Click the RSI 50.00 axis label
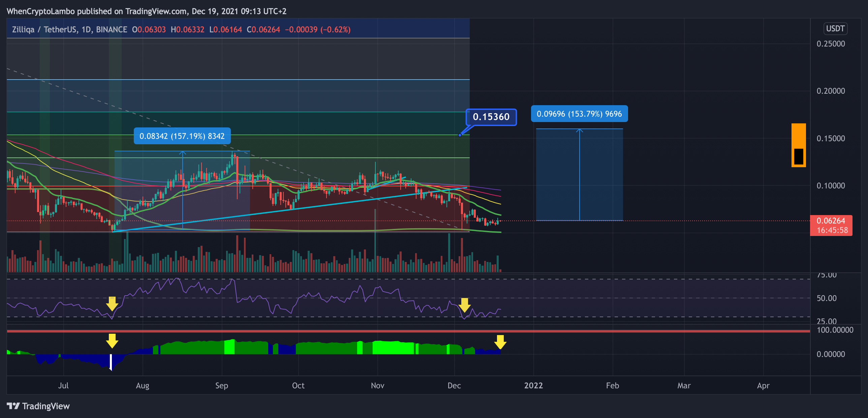The height and width of the screenshot is (418, 868). [827, 298]
